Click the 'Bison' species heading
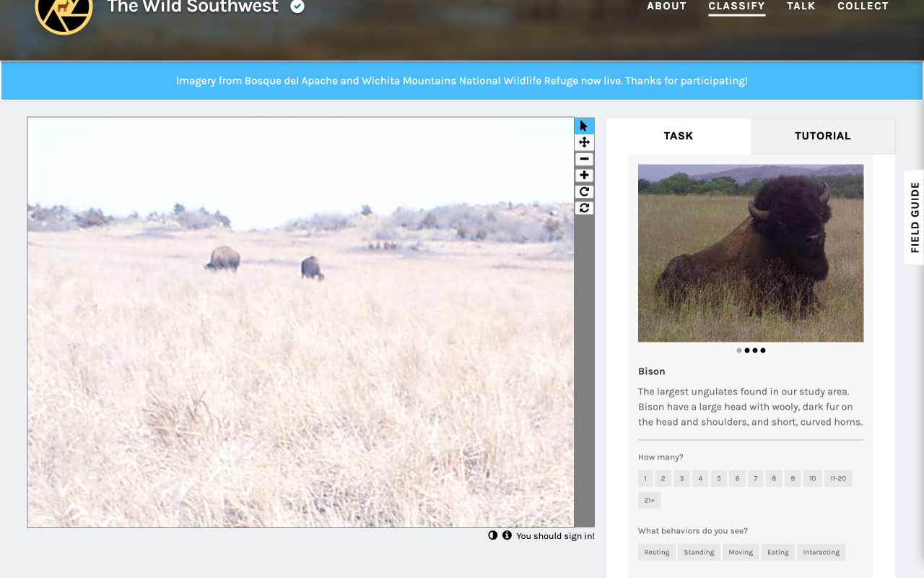The height and width of the screenshot is (578, 924). [652, 371]
